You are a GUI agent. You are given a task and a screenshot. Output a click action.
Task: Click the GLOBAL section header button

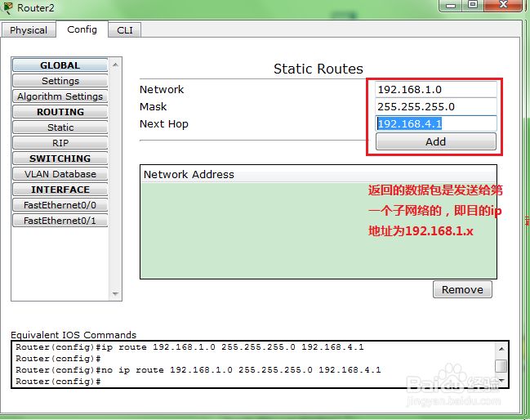coord(60,65)
